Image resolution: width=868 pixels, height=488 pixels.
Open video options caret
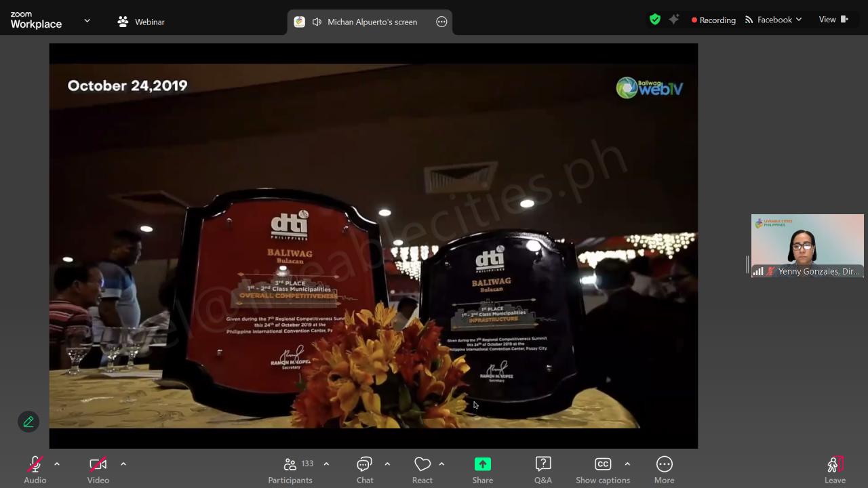[x=123, y=464]
